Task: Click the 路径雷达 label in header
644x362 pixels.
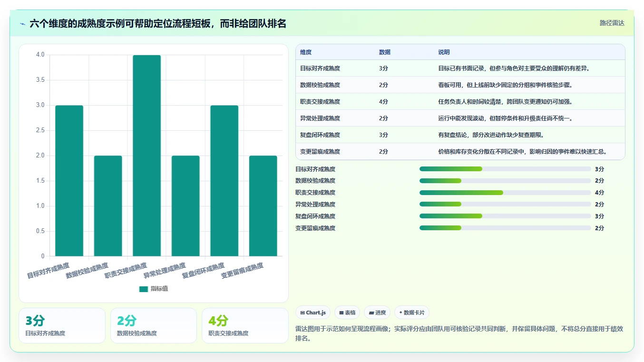Action: coord(612,23)
